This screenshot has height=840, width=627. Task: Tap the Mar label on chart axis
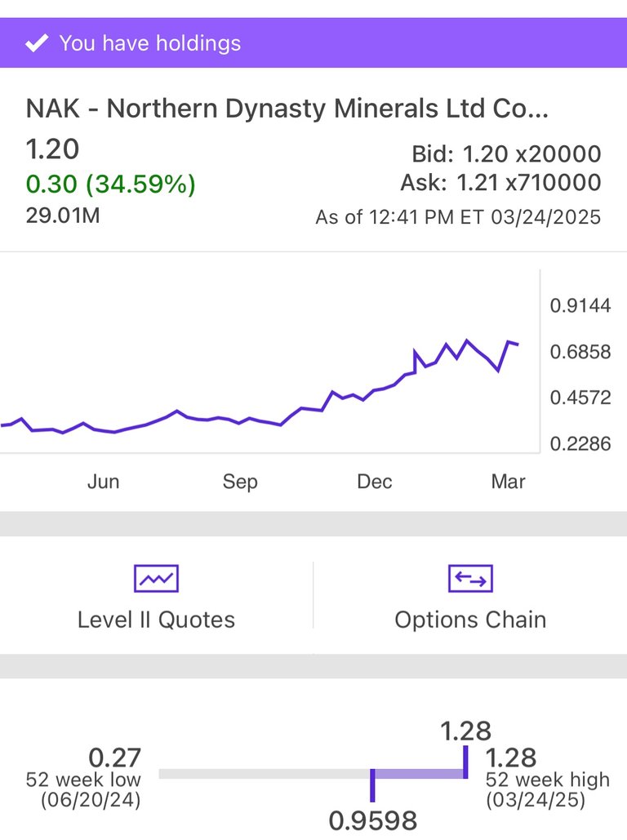click(x=508, y=482)
